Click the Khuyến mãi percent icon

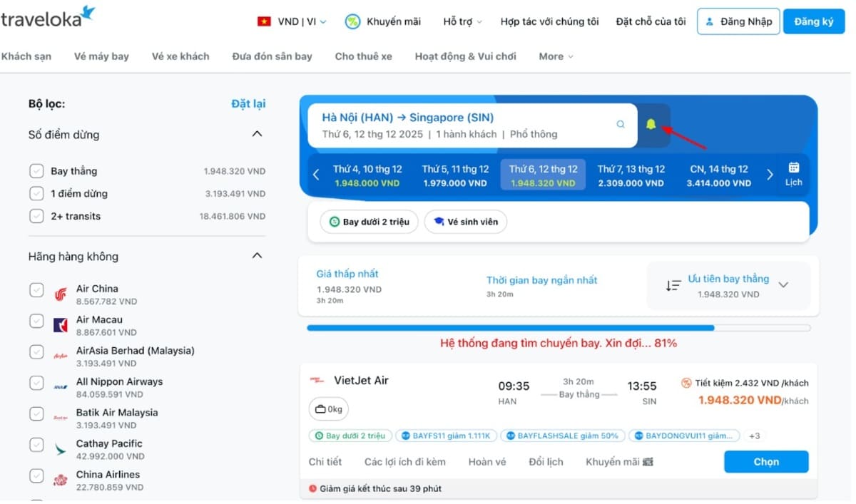[352, 21]
